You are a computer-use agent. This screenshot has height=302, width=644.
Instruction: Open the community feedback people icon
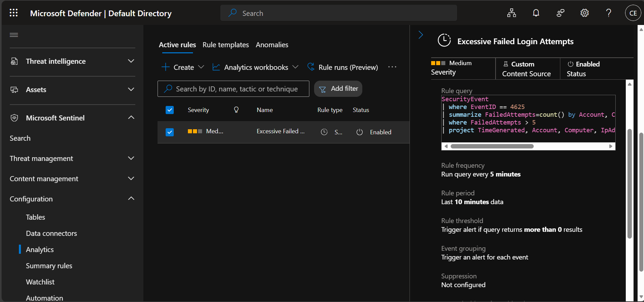point(560,13)
